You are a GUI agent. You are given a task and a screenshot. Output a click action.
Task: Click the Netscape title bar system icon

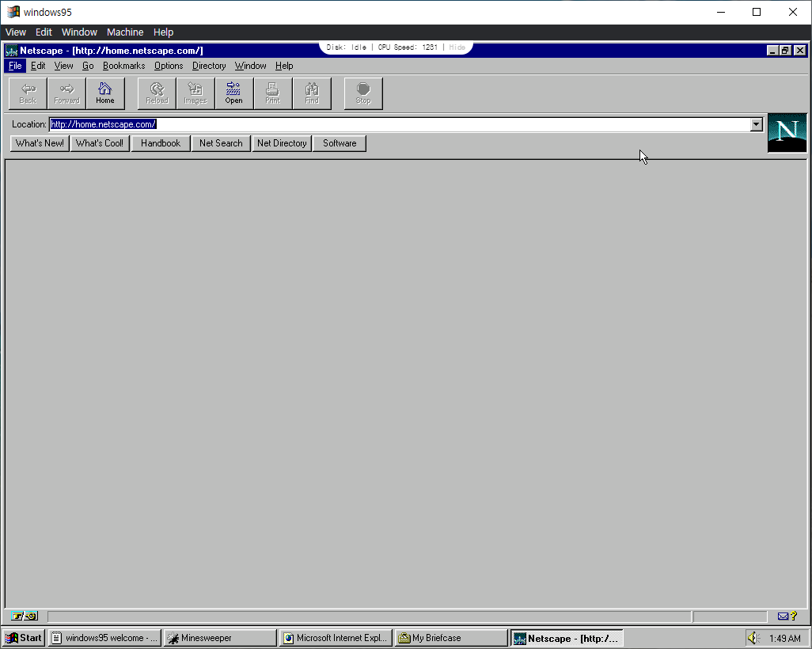click(x=11, y=51)
